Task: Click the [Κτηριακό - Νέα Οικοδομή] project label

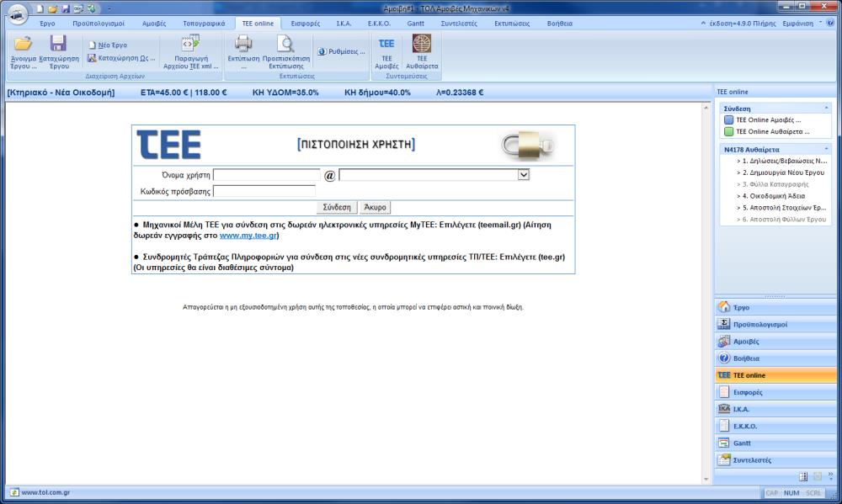Action: (61, 93)
